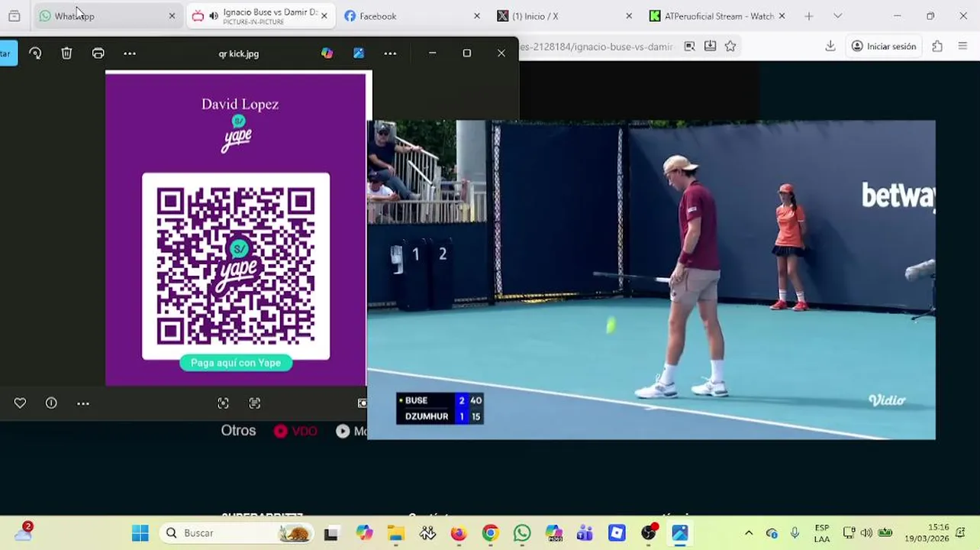The image size is (980, 550).
Task: Open Designer edit icon in Photos
Action: click(359, 53)
